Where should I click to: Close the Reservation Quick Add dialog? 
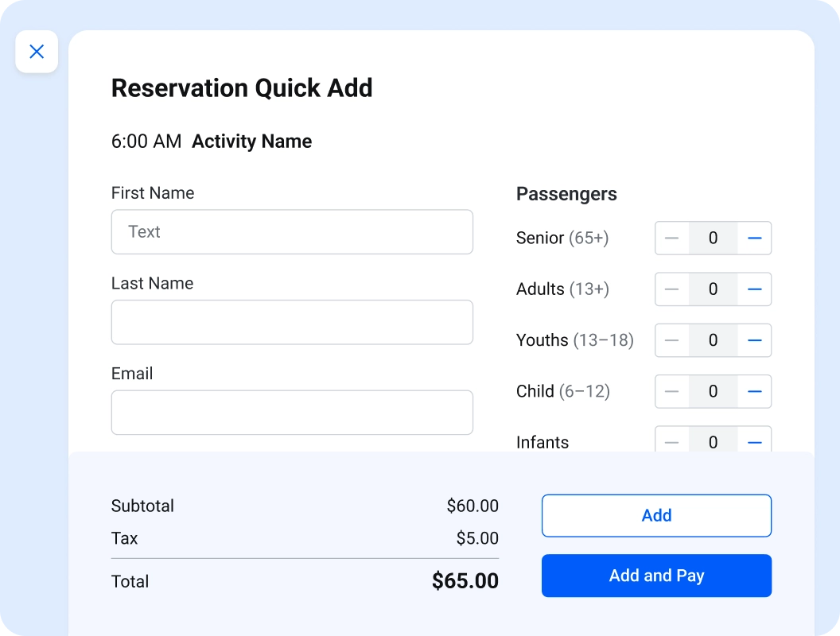(x=37, y=52)
